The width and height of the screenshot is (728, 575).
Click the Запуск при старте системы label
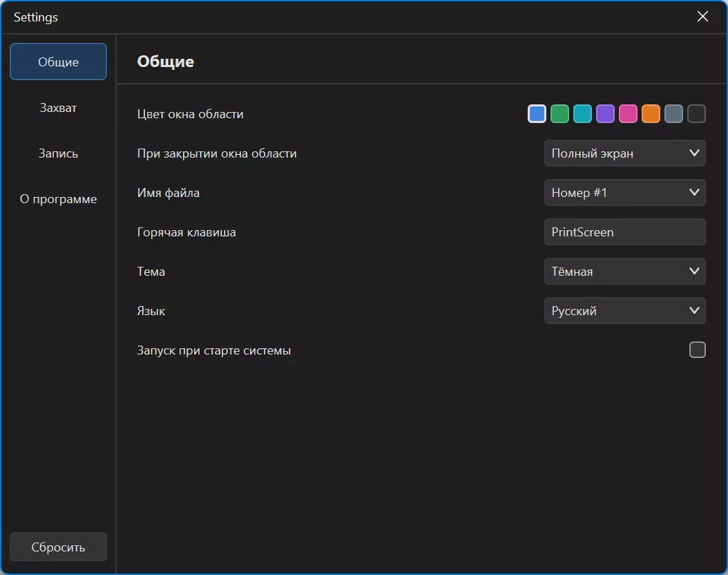[x=214, y=350]
